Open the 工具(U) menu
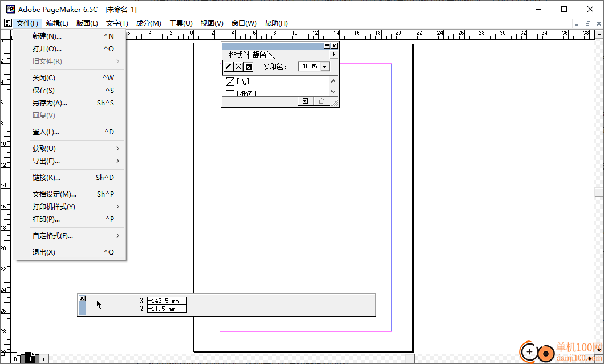Screen dimensions: 604x364 pos(181,23)
